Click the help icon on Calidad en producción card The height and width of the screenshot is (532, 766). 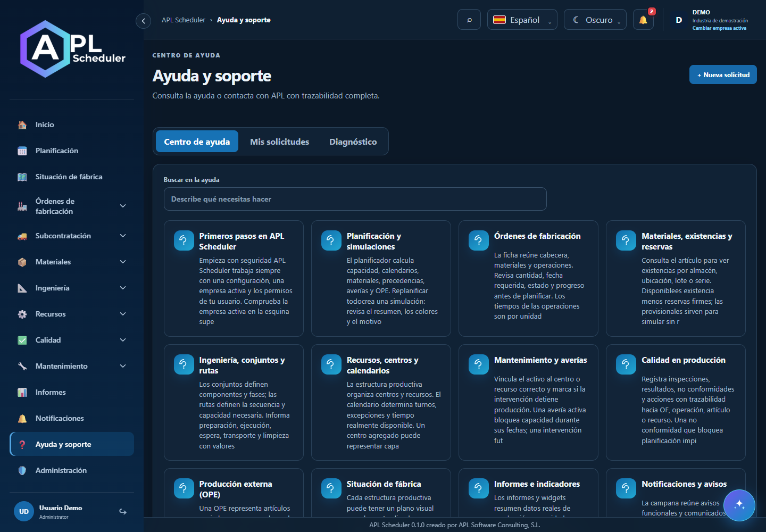click(626, 364)
